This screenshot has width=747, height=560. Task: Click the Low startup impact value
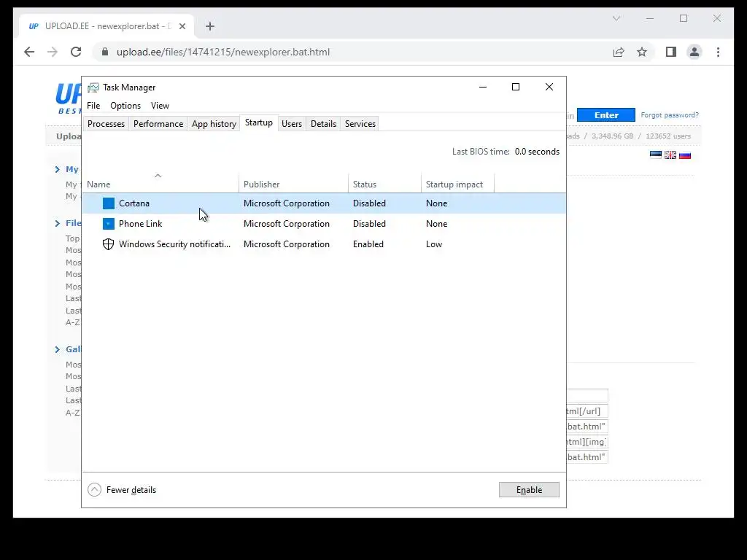click(x=434, y=244)
